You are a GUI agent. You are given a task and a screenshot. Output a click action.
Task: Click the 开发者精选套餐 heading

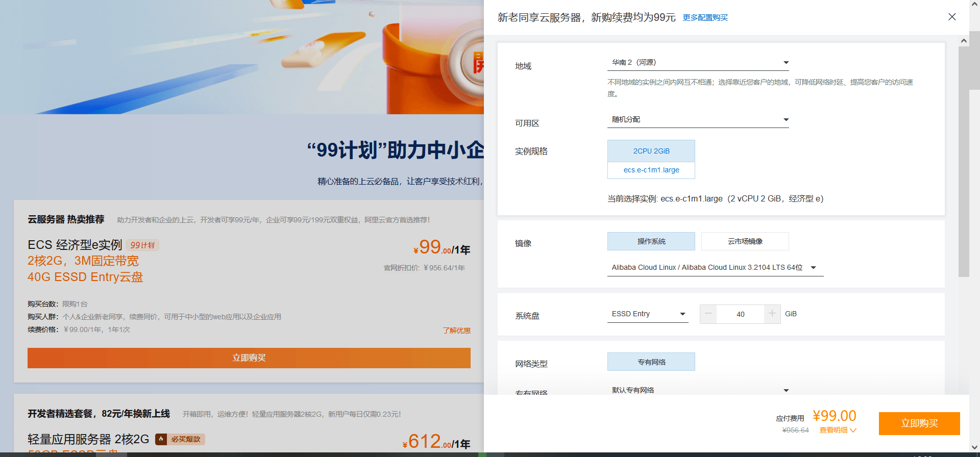pos(99,414)
